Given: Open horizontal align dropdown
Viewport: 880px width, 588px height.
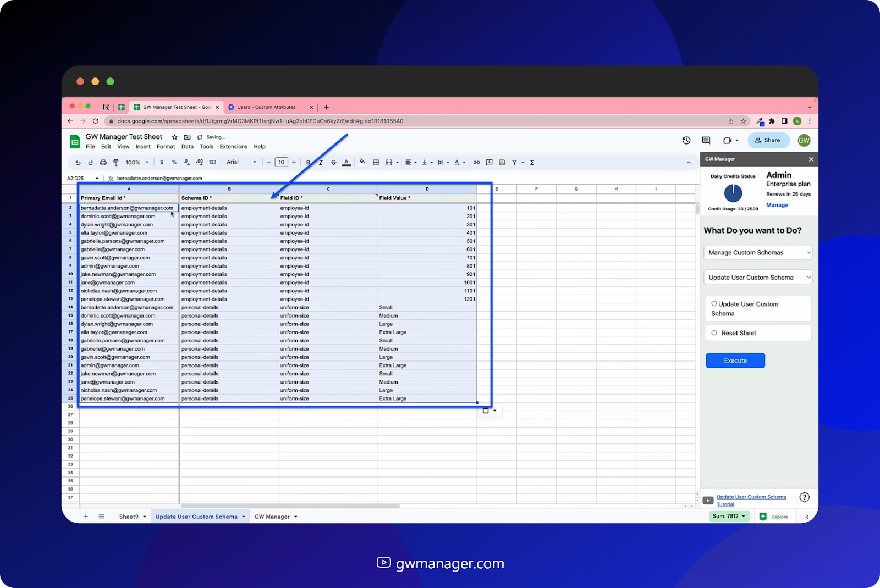Looking at the screenshot, I should point(411,163).
